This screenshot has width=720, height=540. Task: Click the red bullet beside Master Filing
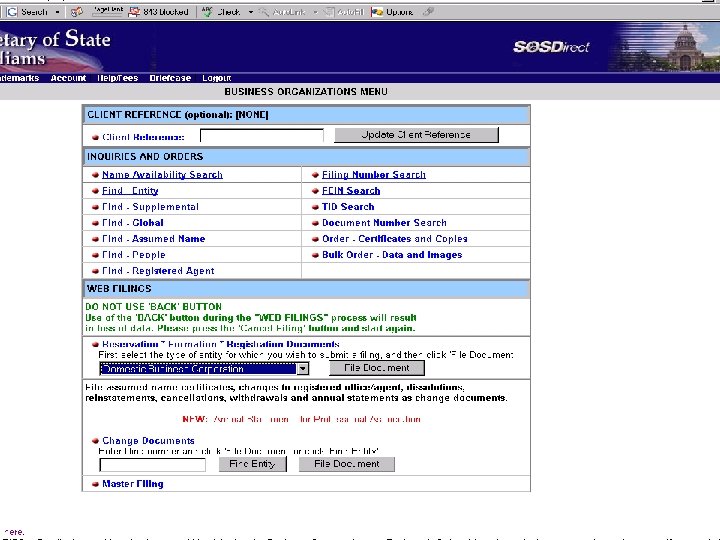pos(95,484)
